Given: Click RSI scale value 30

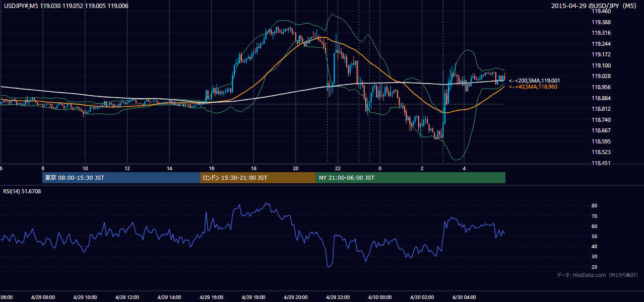Looking at the screenshot, I should coord(595,257).
